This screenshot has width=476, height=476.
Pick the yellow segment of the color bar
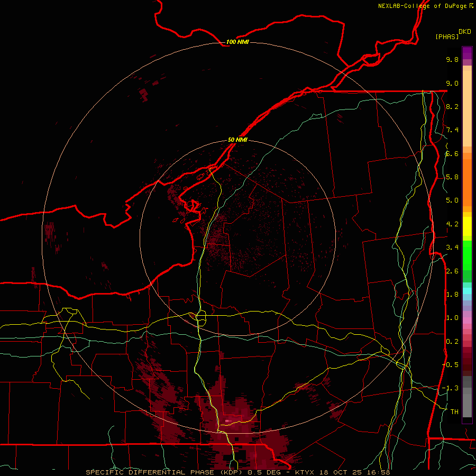467,226
